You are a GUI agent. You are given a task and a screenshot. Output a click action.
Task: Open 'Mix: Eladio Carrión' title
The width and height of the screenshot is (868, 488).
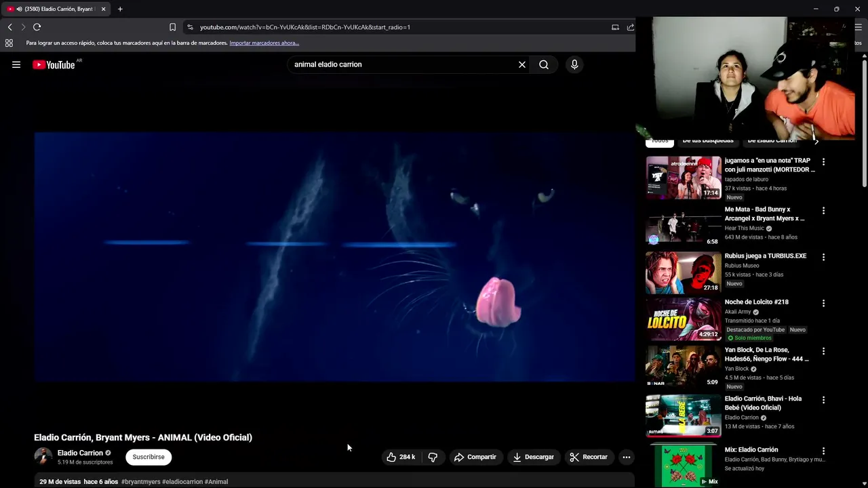(751, 449)
